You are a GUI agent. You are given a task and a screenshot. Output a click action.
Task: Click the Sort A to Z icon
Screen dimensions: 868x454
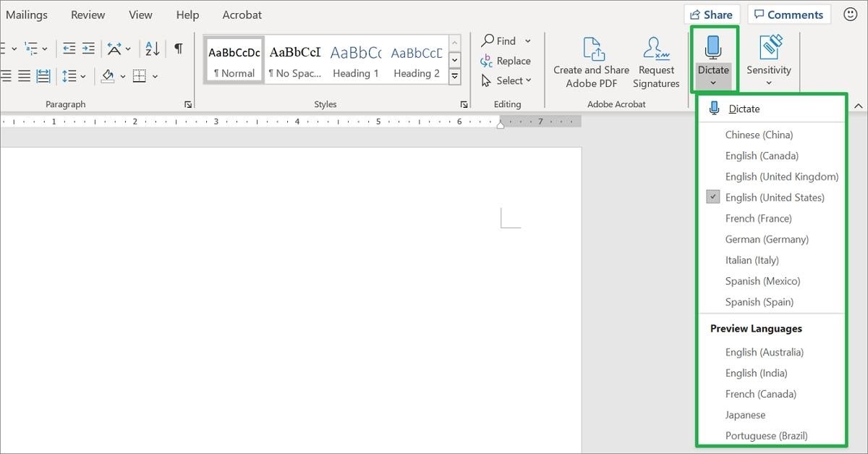click(x=152, y=49)
